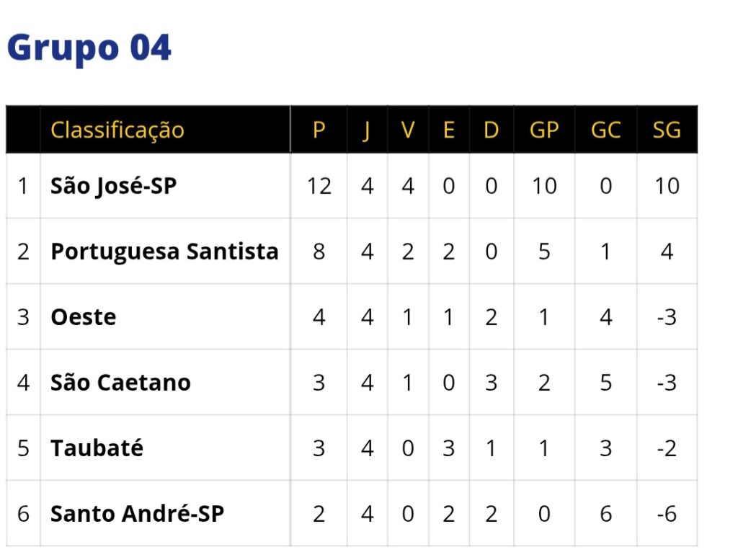Click the D losses column header
This screenshot has width=738, height=560.
(491, 130)
